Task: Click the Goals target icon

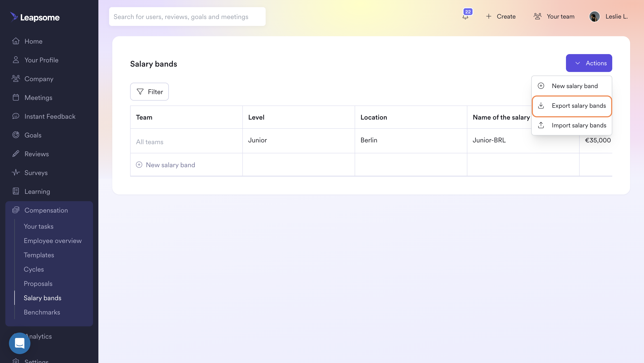Action: click(16, 135)
